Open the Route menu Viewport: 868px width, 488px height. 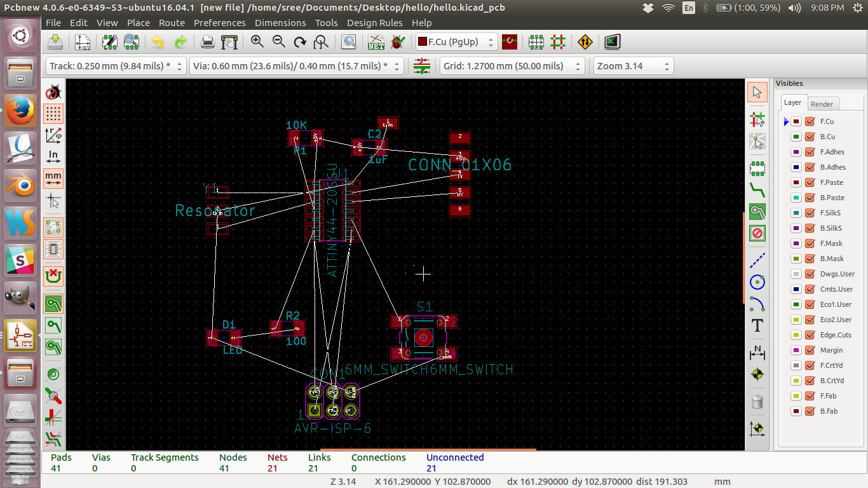(x=172, y=22)
